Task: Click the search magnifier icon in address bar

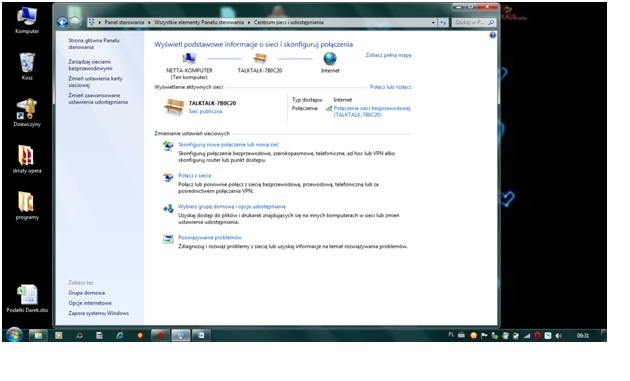Action: tap(491, 23)
